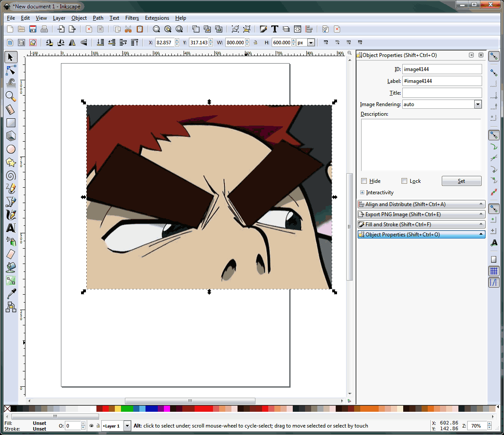Viewport: 504px width, 435px height.
Task: Increase the zoom percentage stepper
Action: pos(490,424)
